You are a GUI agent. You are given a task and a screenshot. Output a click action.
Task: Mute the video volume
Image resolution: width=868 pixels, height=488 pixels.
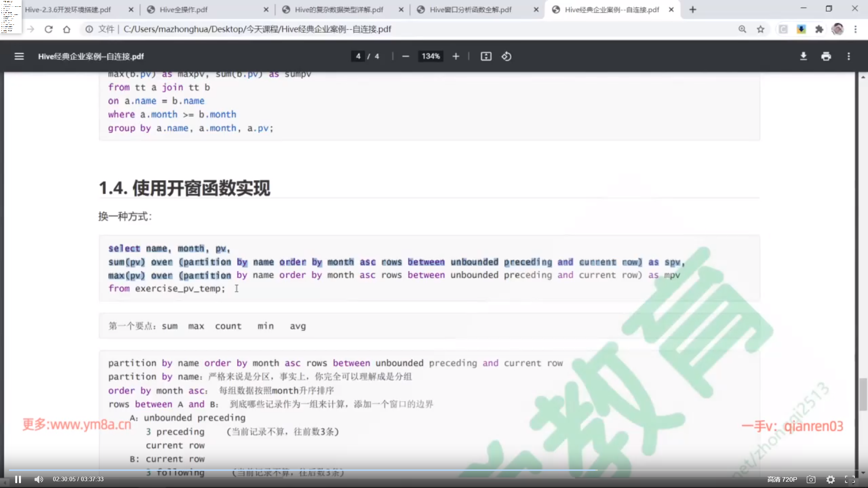click(x=39, y=479)
